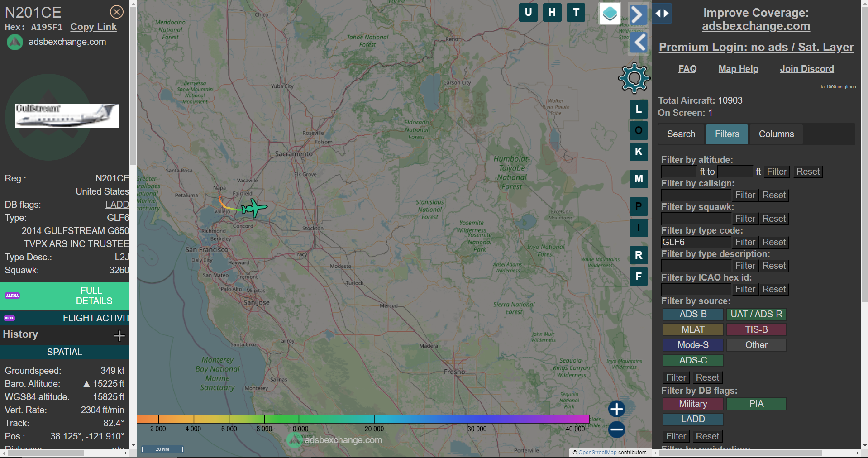This screenshot has width=868, height=458.
Task: Reset the altitude filter
Action: (808, 172)
